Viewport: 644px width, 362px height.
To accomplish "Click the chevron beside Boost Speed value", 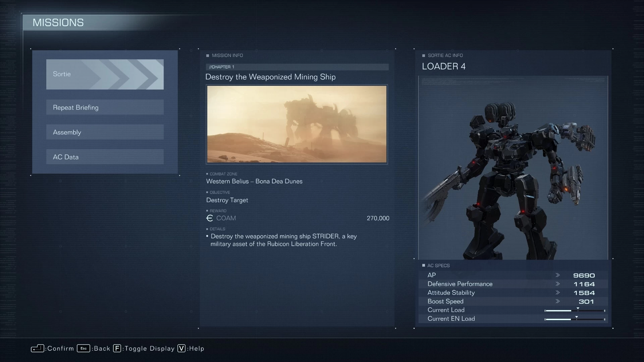I will tap(557, 301).
